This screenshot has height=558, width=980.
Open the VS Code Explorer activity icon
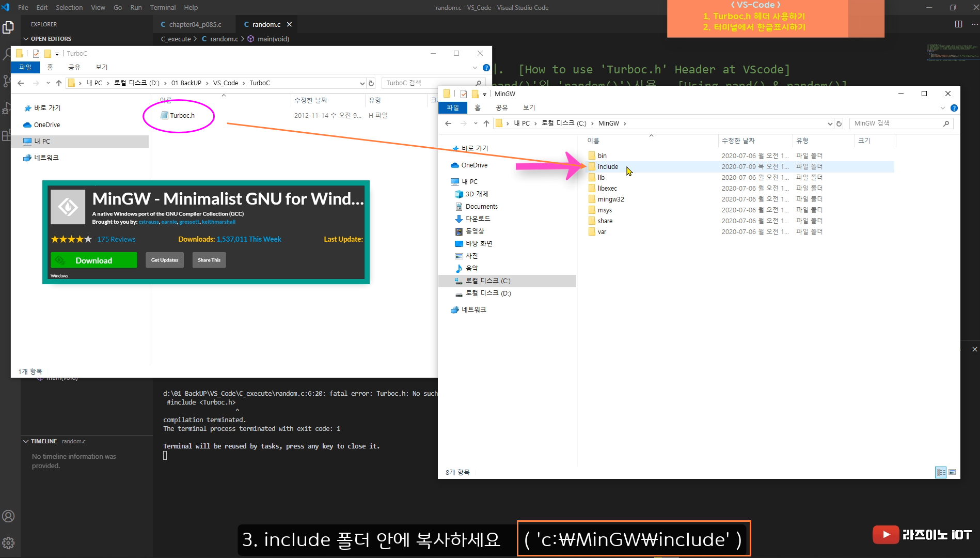point(8,27)
